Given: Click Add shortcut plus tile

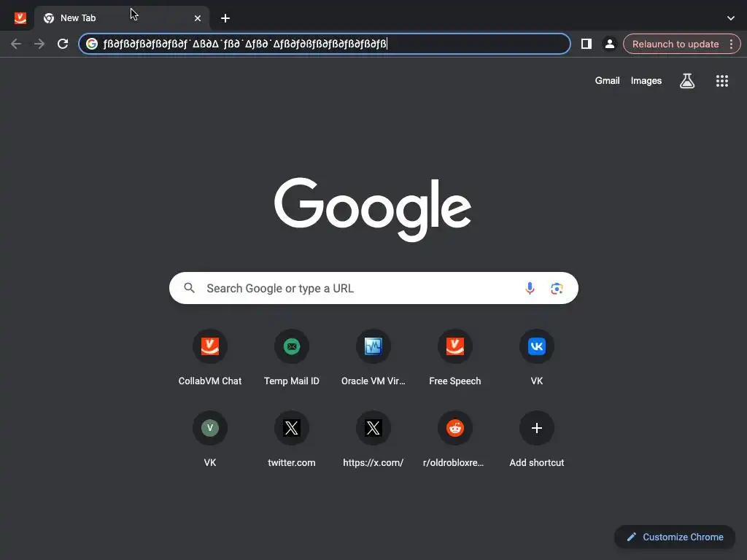Looking at the screenshot, I should tap(537, 439).
